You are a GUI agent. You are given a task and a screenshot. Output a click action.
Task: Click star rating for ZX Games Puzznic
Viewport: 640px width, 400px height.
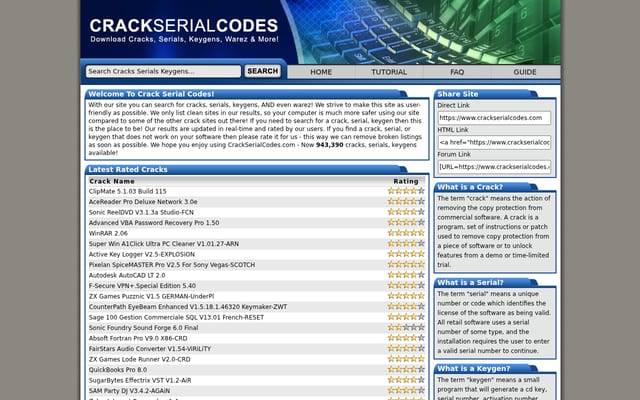tap(406, 296)
